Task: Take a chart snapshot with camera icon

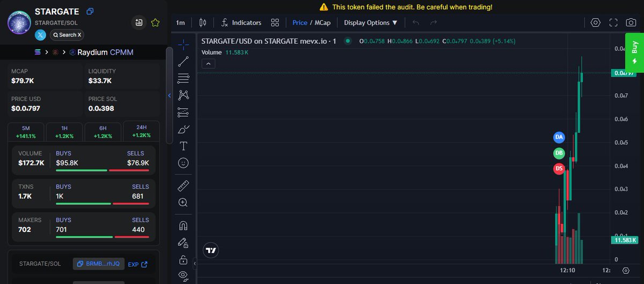Action: pos(631,23)
